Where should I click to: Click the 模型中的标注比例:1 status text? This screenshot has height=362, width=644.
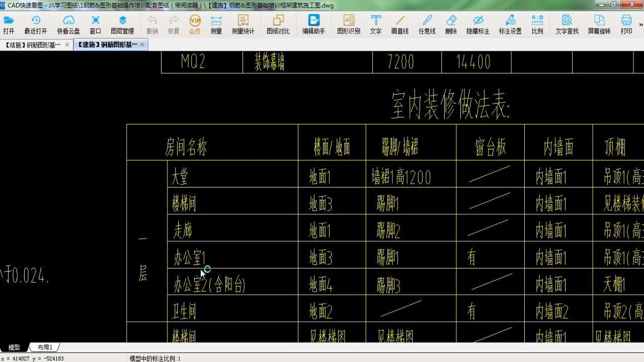coord(155,358)
